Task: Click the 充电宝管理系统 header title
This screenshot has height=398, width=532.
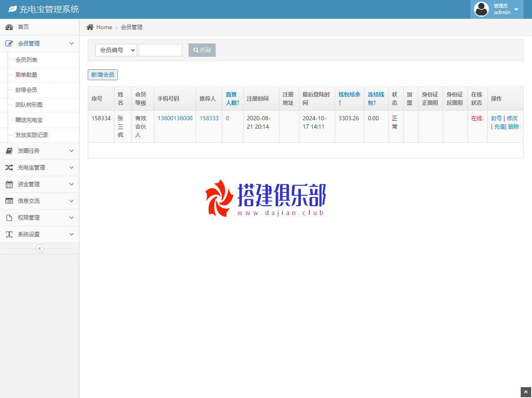Action: point(49,9)
